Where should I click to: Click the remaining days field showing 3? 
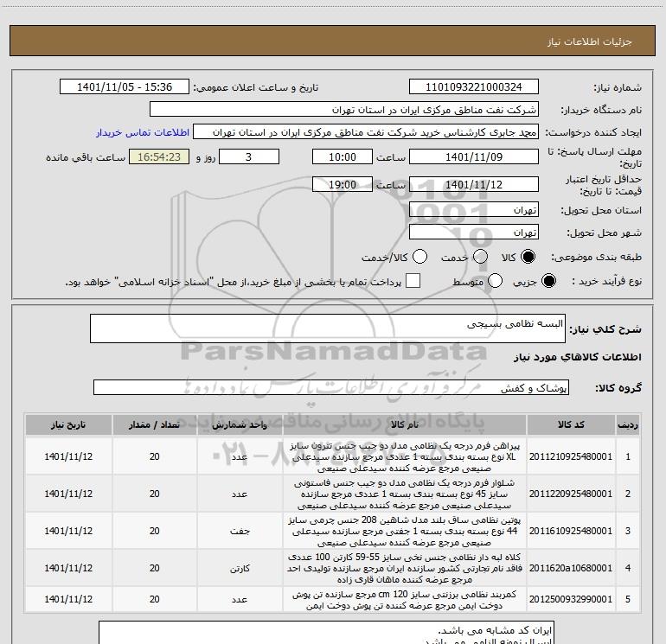(249, 156)
